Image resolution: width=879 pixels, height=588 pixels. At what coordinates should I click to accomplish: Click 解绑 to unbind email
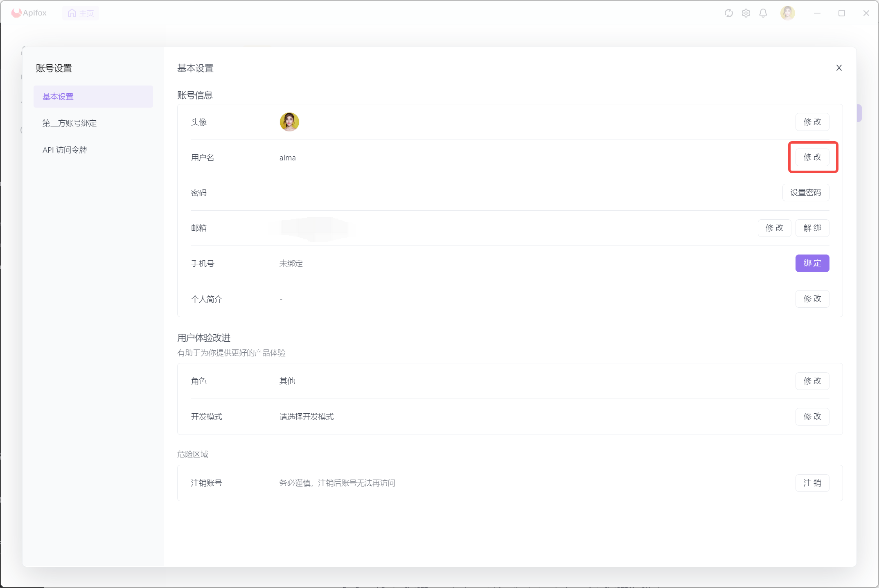coord(812,228)
